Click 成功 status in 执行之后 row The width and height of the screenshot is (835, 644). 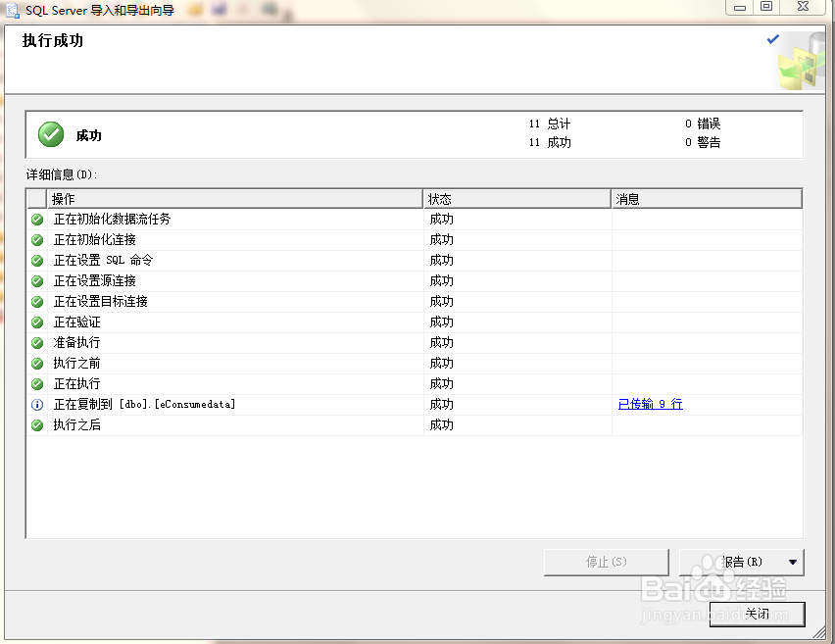click(x=441, y=425)
